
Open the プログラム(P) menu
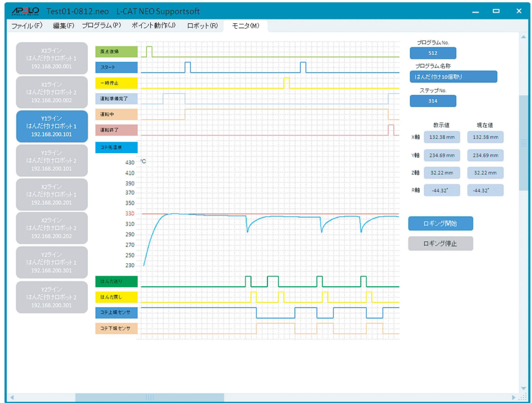tap(101, 26)
